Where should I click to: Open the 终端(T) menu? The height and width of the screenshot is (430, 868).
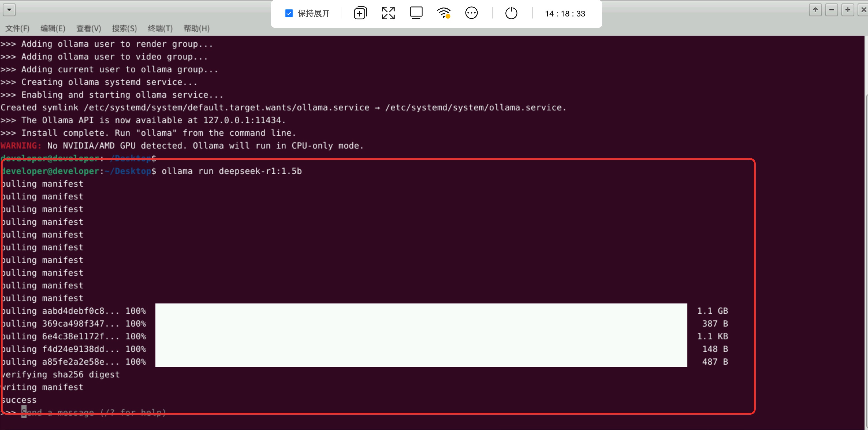pyautogui.click(x=160, y=28)
